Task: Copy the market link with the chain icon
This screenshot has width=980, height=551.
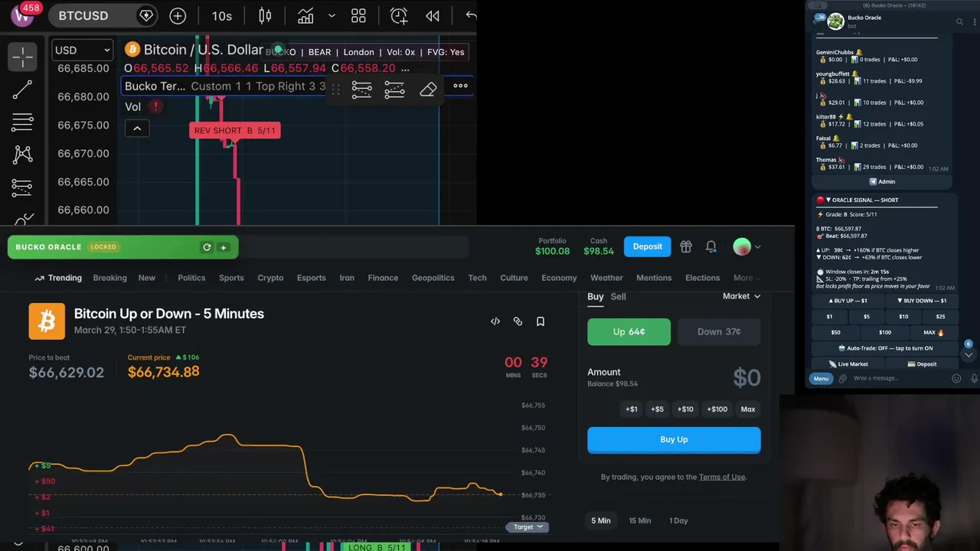Action: [518, 321]
